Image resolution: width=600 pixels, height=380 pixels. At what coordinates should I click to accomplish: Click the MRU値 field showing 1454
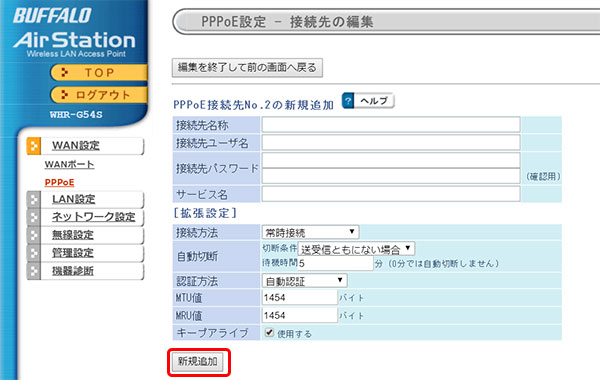click(x=300, y=315)
